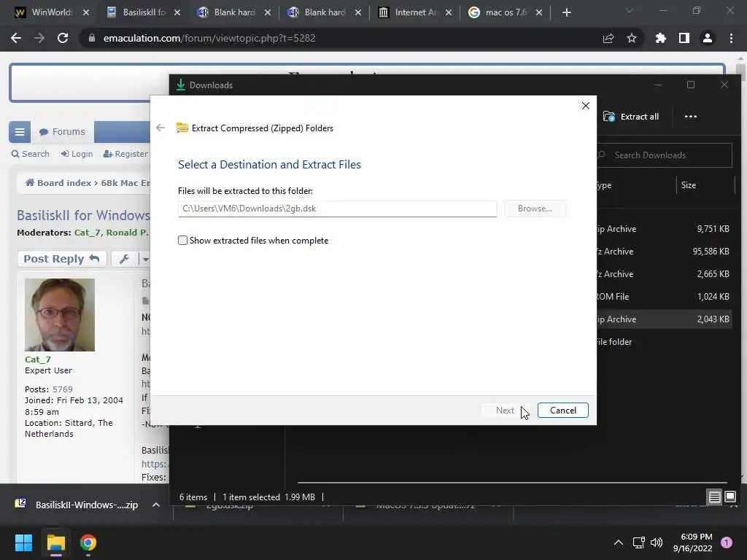This screenshot has width=747, height=560.
Task: Open the clock and date 6:09 PM
Action: point(693,542)
